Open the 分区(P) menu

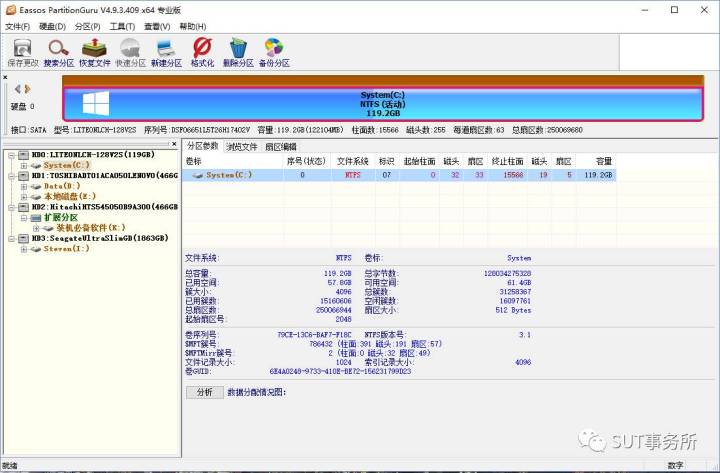tap(87, 27)
